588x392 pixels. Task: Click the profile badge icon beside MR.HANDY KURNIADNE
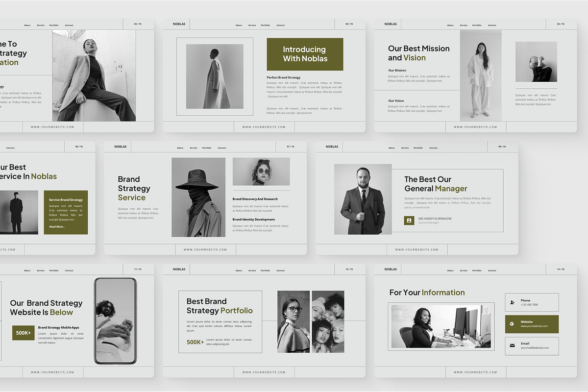pyautogui.click(x=409, y=220)
